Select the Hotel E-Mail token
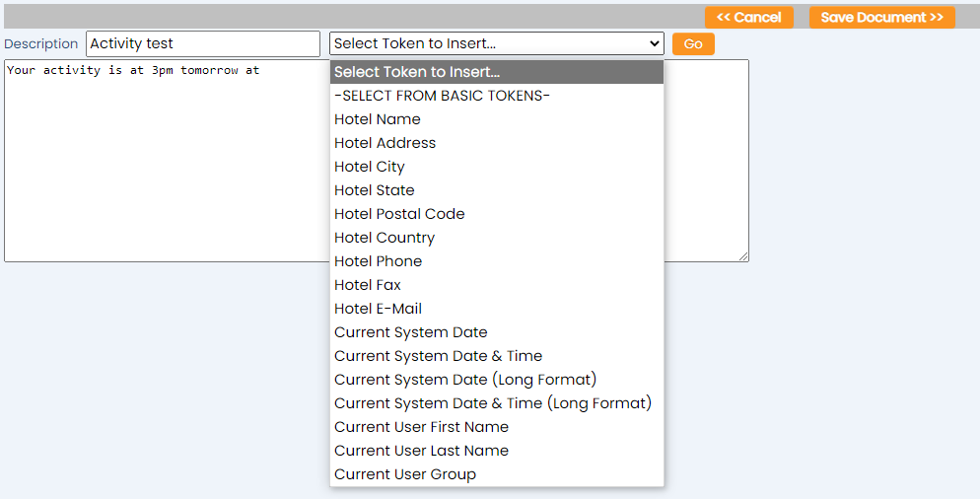This screenshot has width=980, height=499. click(x=497, y=309)
